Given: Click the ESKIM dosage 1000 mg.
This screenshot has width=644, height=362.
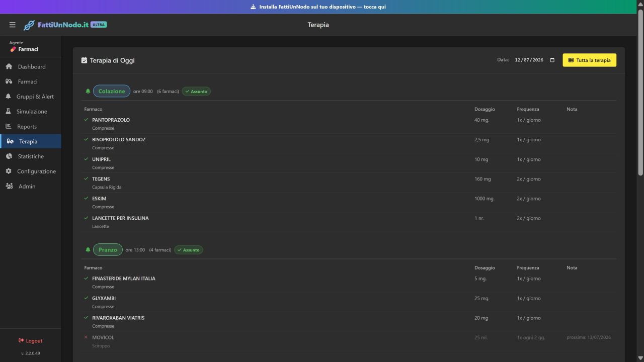Looking at the screenshot, I should 485,199.
